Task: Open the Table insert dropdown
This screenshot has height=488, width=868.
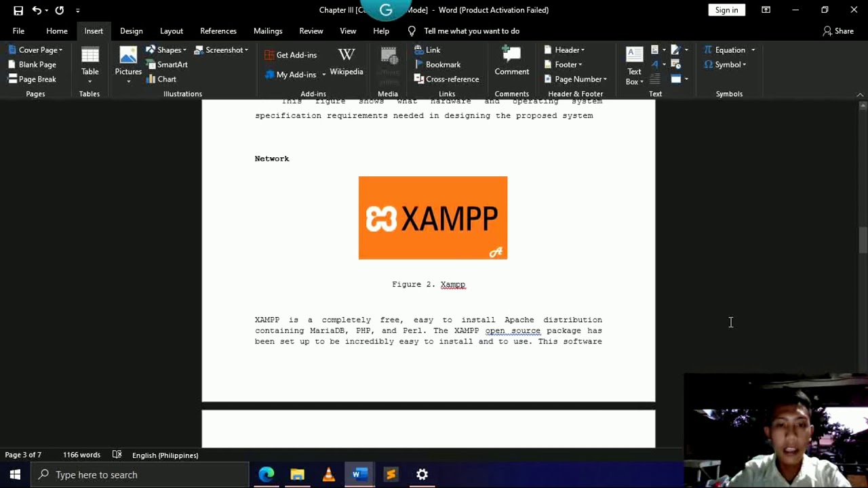Action: [x=90, y=66]
